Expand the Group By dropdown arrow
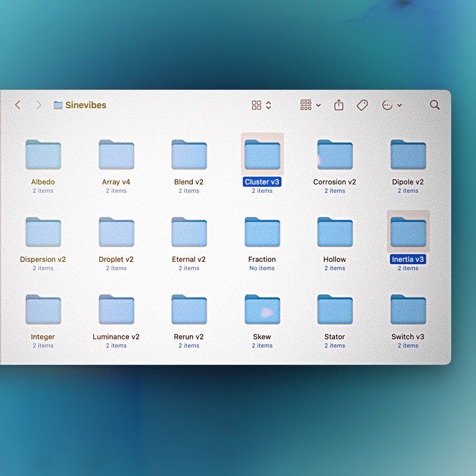Viewport: 476px width, 476px height. coord(318,105)
